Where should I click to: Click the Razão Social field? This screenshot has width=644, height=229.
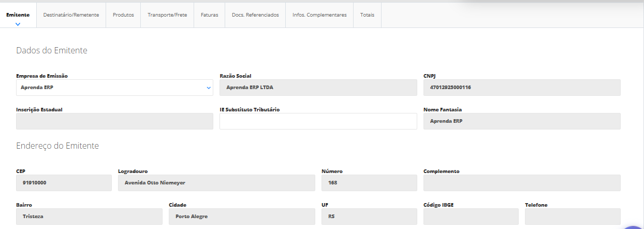[318, 88]
